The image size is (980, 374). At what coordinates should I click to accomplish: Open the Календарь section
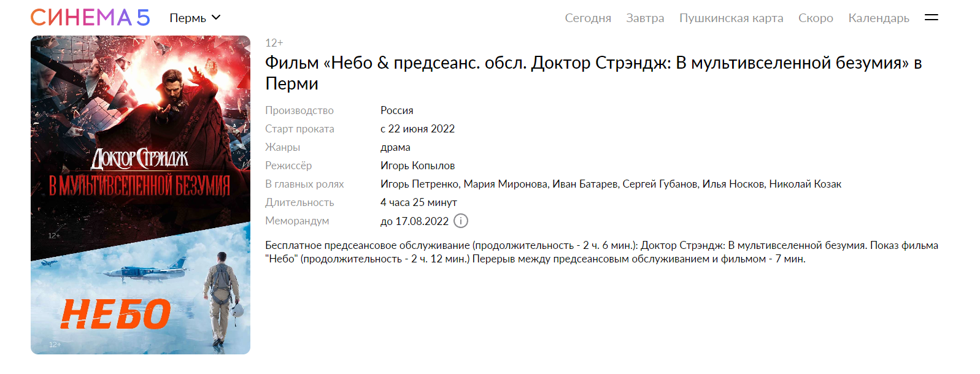879,18
